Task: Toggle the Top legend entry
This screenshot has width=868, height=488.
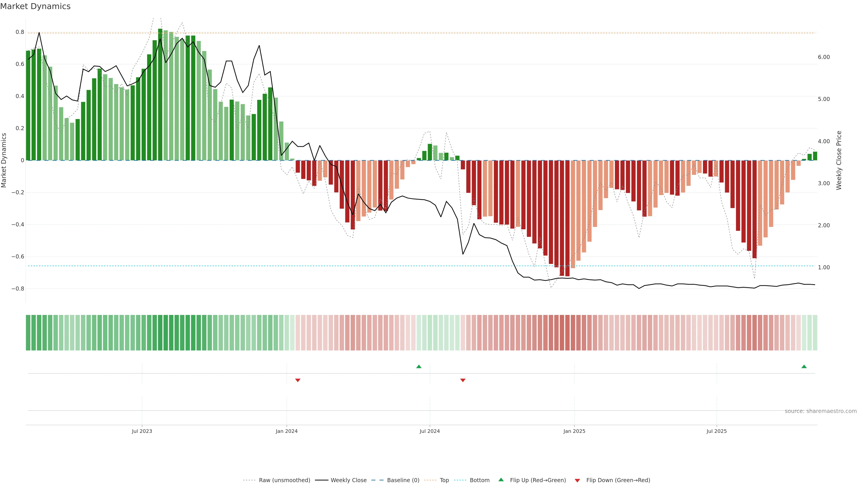Action: (x=444, y=480)
